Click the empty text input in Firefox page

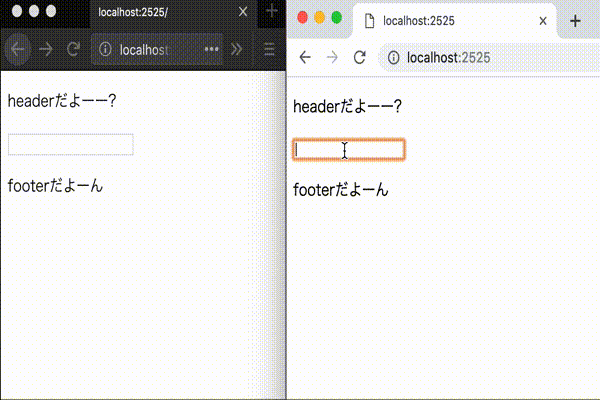(x=71, y=144)
